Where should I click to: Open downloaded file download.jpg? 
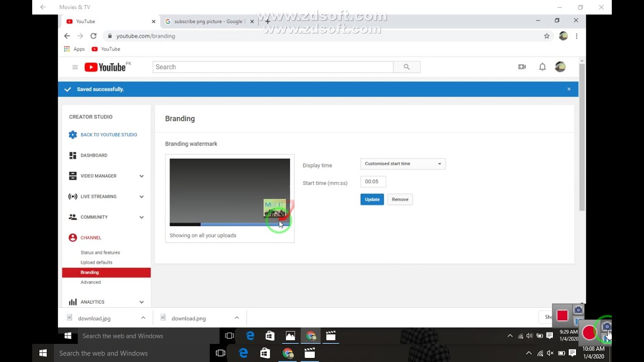click(94, 318)
